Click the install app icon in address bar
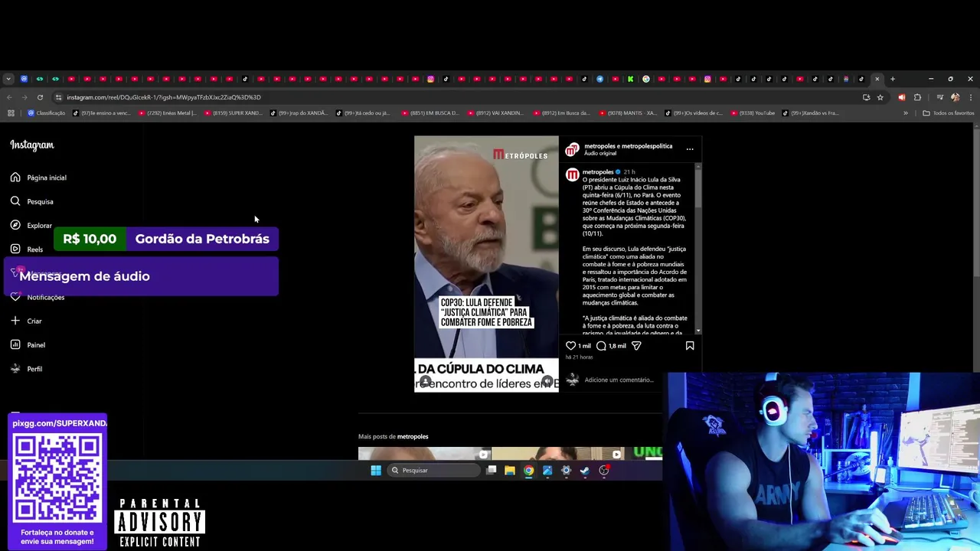The image size is (980, 551). tap(866, 97)
